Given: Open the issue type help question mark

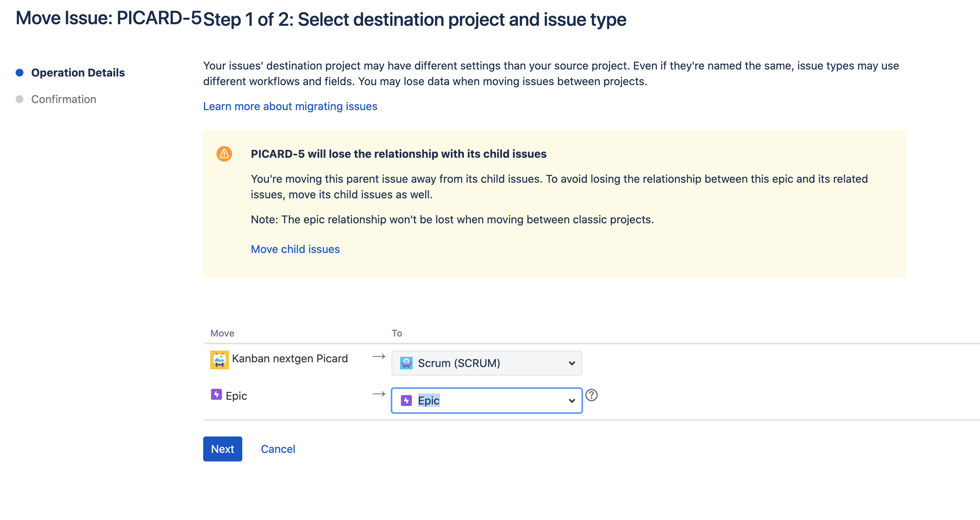Looking at the screenshot, I should click(592, 395).
